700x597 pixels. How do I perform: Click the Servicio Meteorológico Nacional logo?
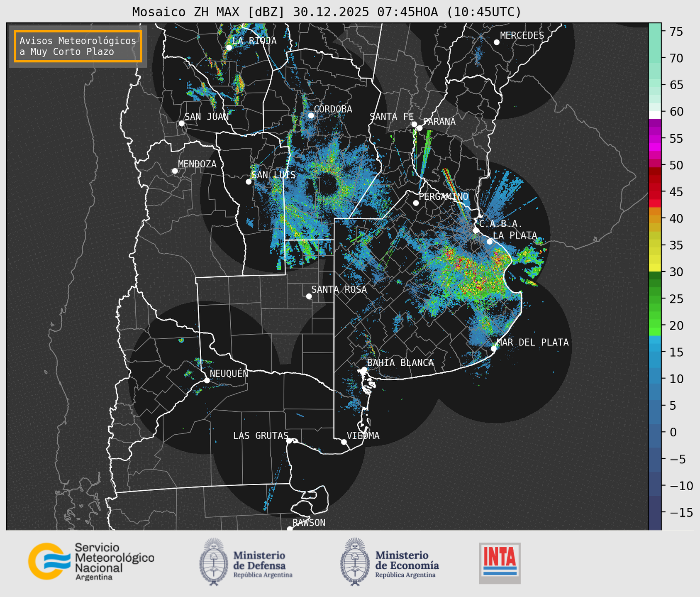(91, 561)
